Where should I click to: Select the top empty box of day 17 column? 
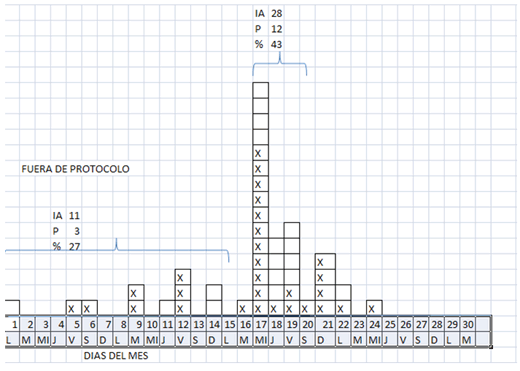click(261, 90)
